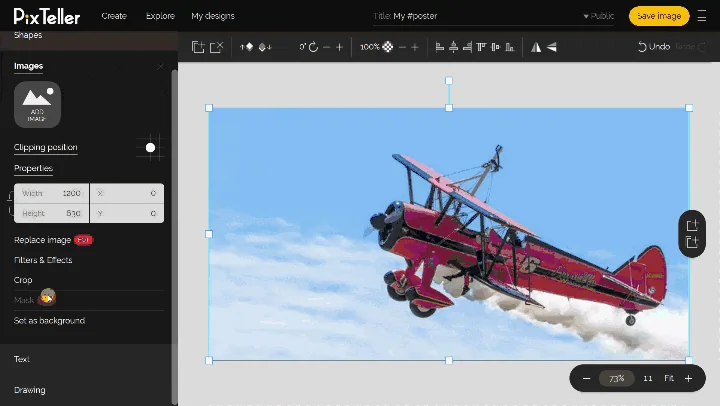Viewport: 720px width, 406px height.
Task: Click the opacity checkerboard icon
Action: 388,47
